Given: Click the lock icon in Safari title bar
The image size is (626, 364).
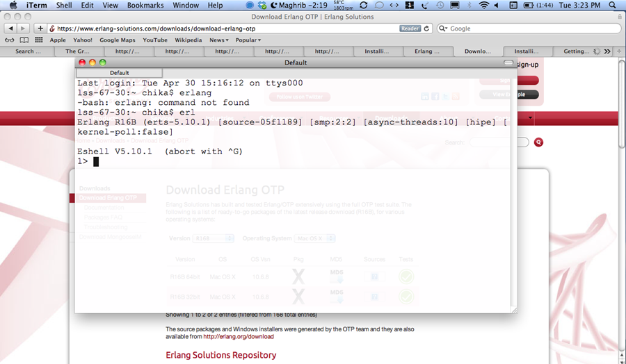Looking at the screenshot, I should (x=620, y=17).
